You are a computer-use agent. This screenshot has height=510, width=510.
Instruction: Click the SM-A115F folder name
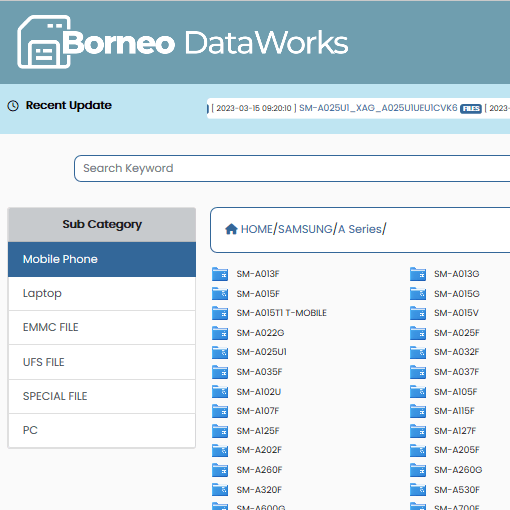click(x=454, y=411)
